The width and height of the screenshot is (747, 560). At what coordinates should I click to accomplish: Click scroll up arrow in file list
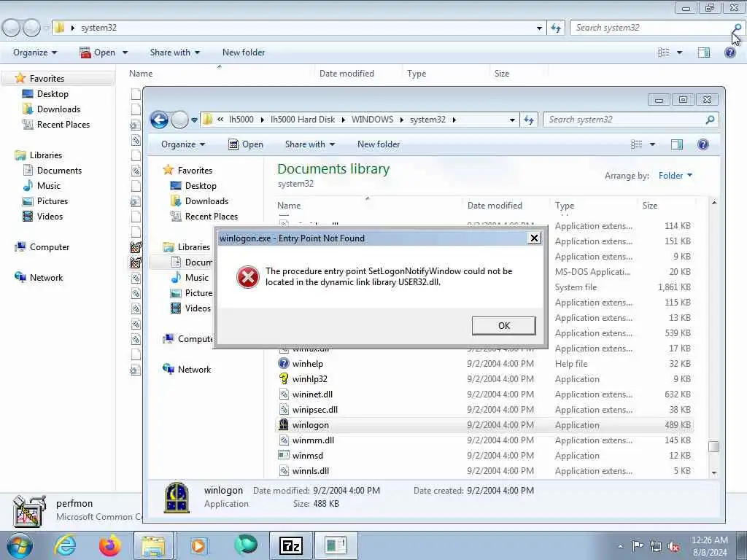[713, 203]
